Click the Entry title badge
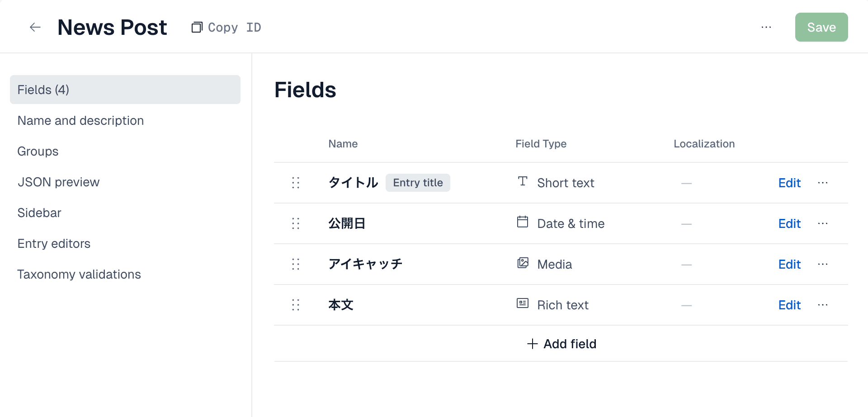The height and width of the screenshot is (417, 868). 418,183
